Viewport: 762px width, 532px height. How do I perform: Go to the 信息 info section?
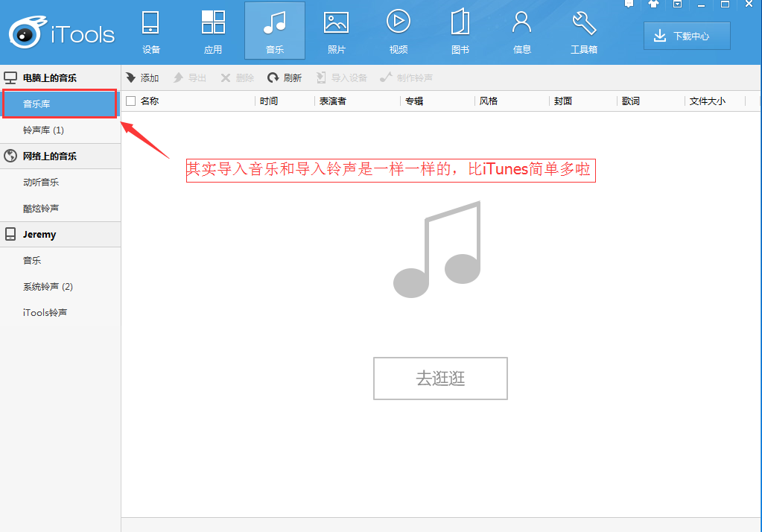[x=521, y=31]
